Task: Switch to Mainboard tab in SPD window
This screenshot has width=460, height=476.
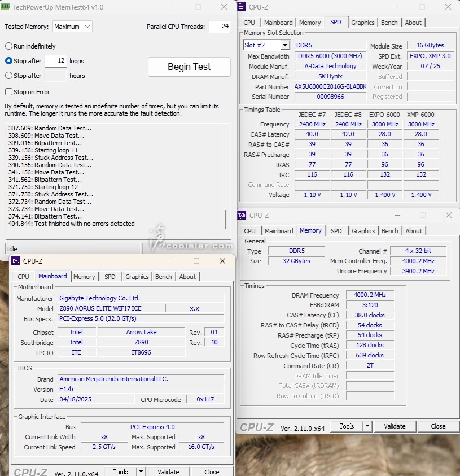Action: click(278, 23)
